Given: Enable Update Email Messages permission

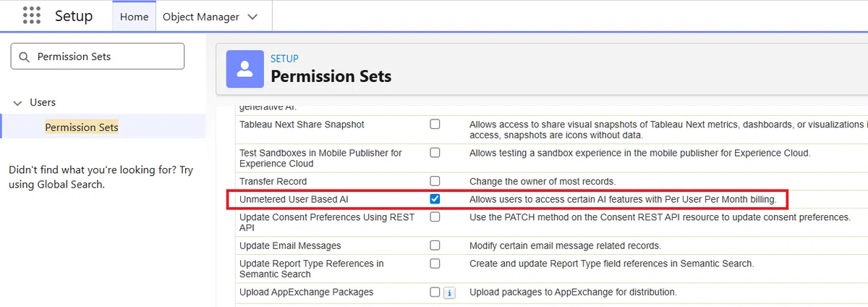Looking at the screenshot, I should click(435, 245).
